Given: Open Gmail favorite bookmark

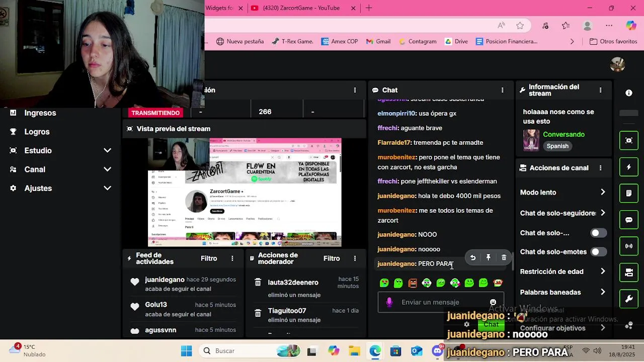Looking at the screenshot, I should [x=378, y=41].
